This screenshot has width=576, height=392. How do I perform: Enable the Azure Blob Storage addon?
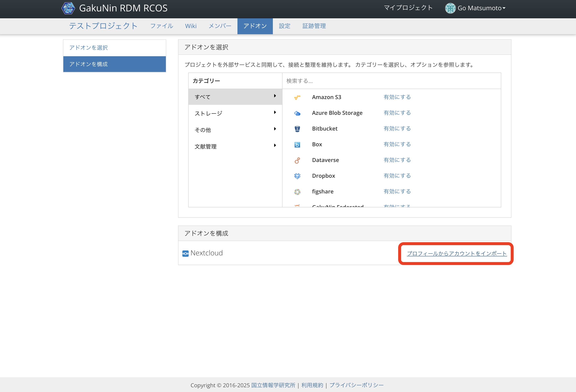(x=397, y=113)
